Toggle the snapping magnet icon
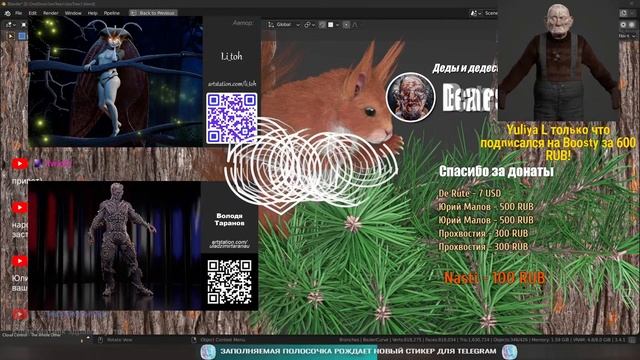 point(322,25)
